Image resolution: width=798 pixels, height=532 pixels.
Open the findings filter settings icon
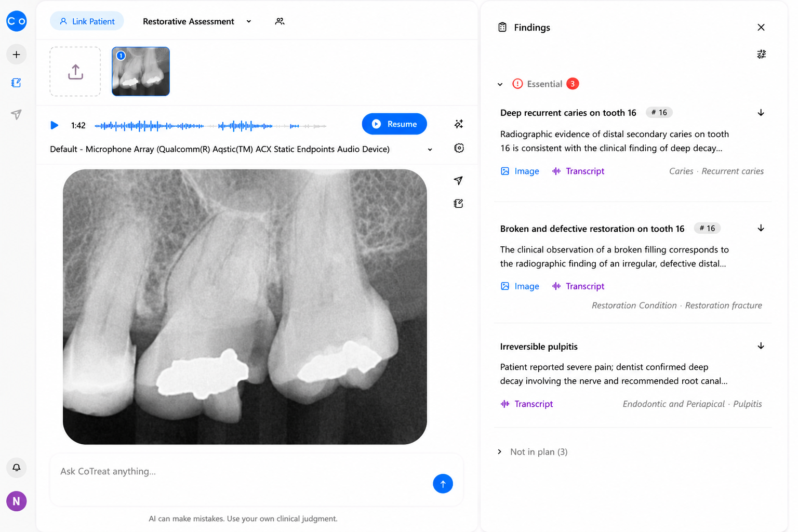point(762,54)
